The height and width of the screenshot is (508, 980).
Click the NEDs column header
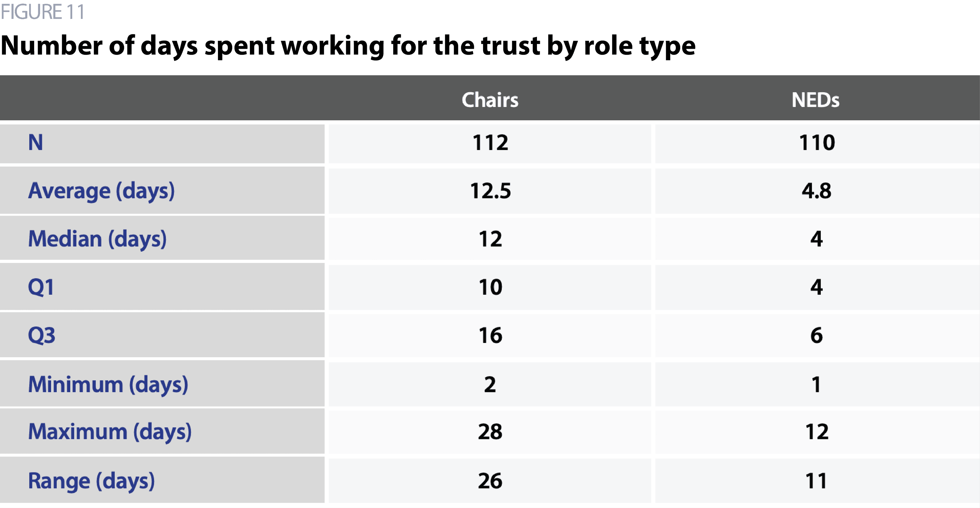[x=815, y=100]
